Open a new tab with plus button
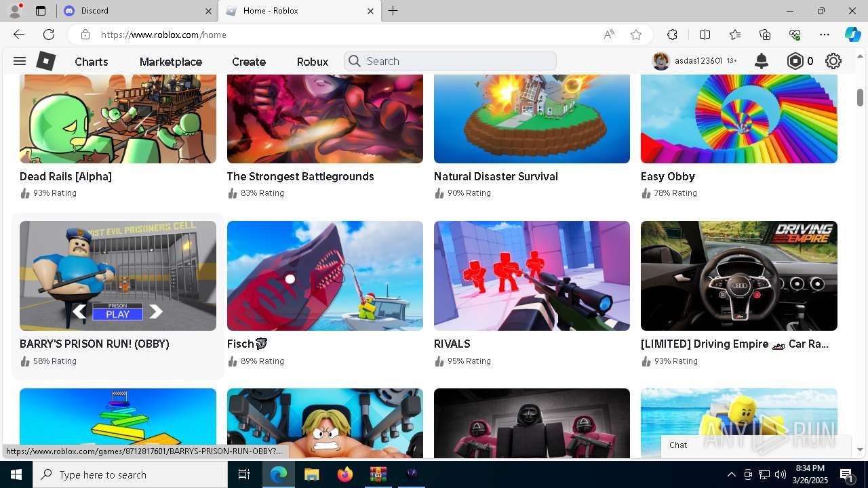868x488 pixels. (x=393, y=11)
